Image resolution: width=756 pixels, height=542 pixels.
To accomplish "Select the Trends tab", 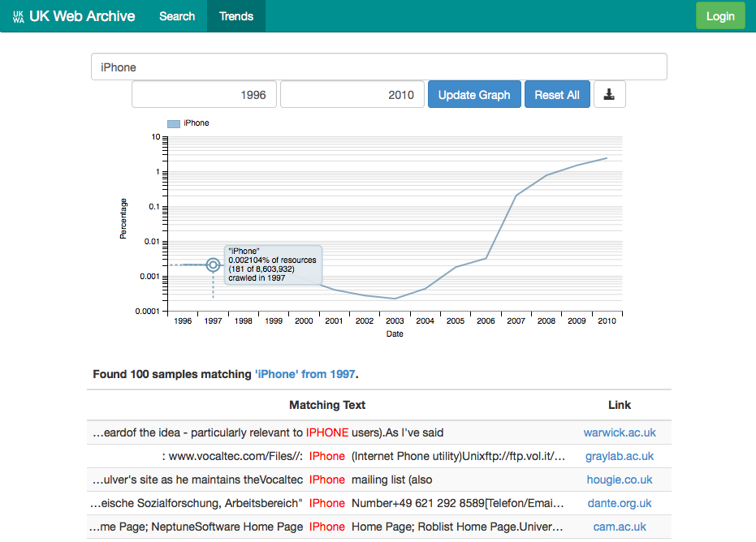I will point(236,16).
